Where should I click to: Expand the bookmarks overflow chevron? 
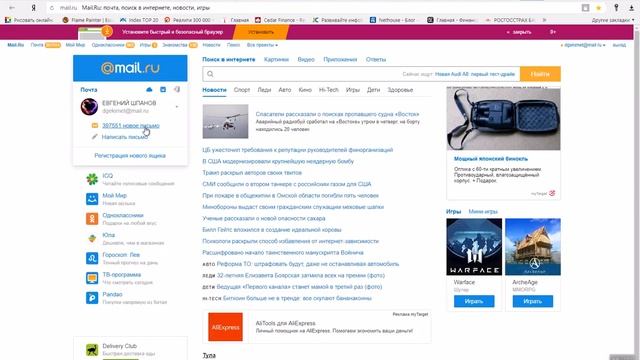pyautogui.click(x=544, y=20)
